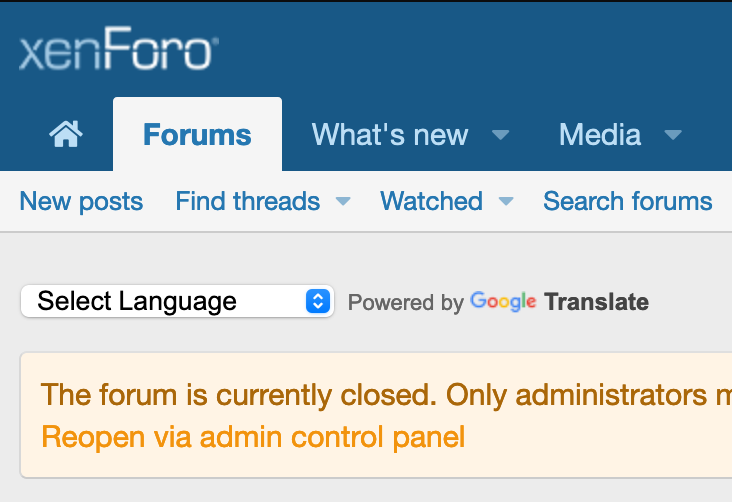Click the Powered by label

(405, 302)
